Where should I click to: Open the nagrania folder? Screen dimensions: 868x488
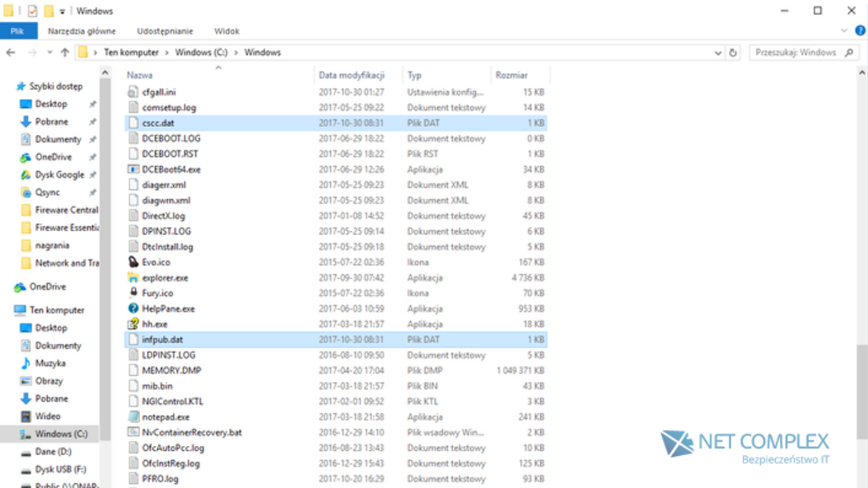pyautogui.click(x=52, y=246)
